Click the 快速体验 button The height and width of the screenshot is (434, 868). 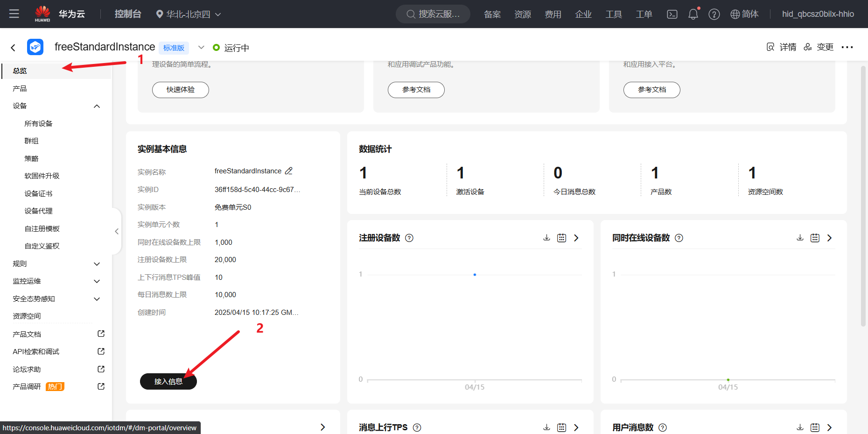click(x=181, y=90)
